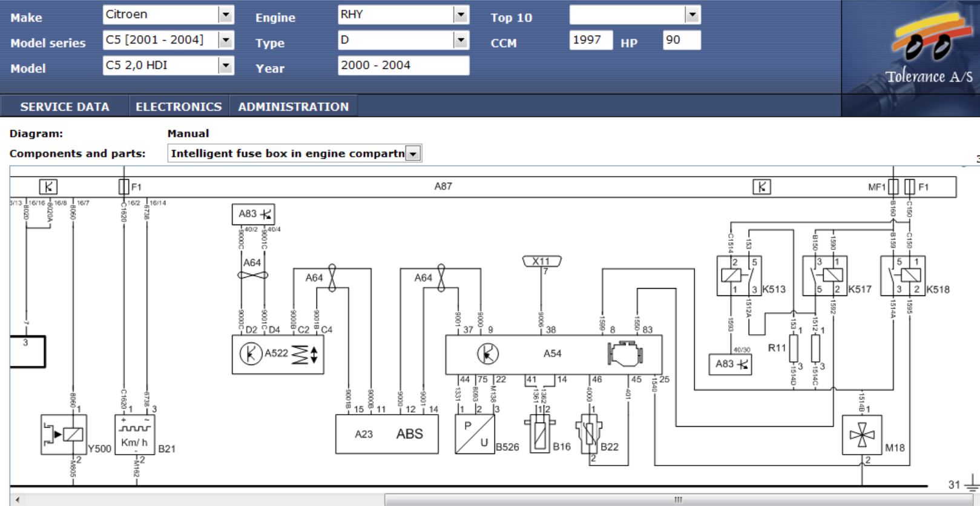Click the B526 pressure sensor symbol
Image resolution: width=980 pixels, height=506 pixels.
coord(475,434)
